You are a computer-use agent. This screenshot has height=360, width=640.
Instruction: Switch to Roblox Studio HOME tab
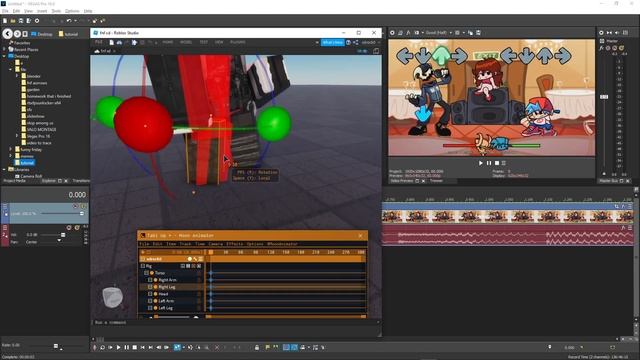[167, 42]
